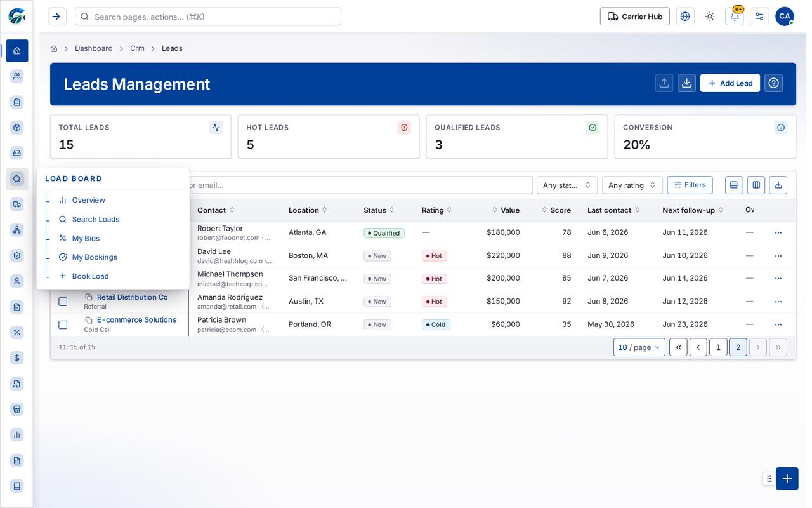Open the notifications bell with 9+ badge
812x508 pixels.
(x=735, y=17)
